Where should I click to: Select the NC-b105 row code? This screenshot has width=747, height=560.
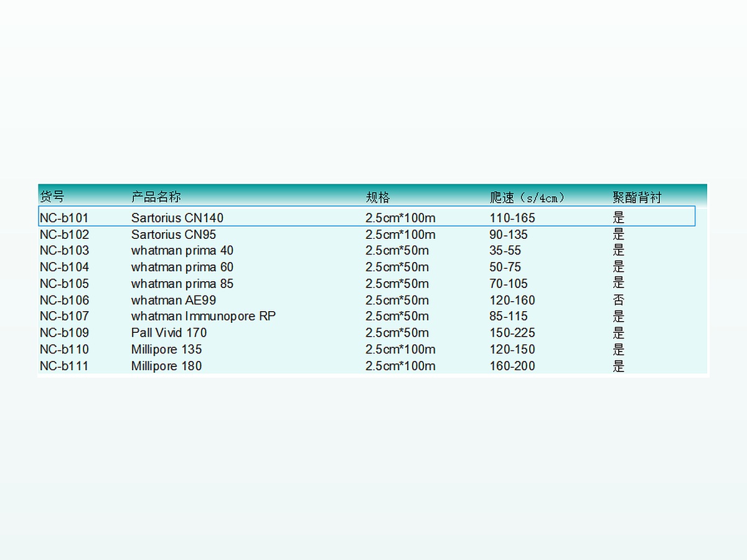[64, 284]
